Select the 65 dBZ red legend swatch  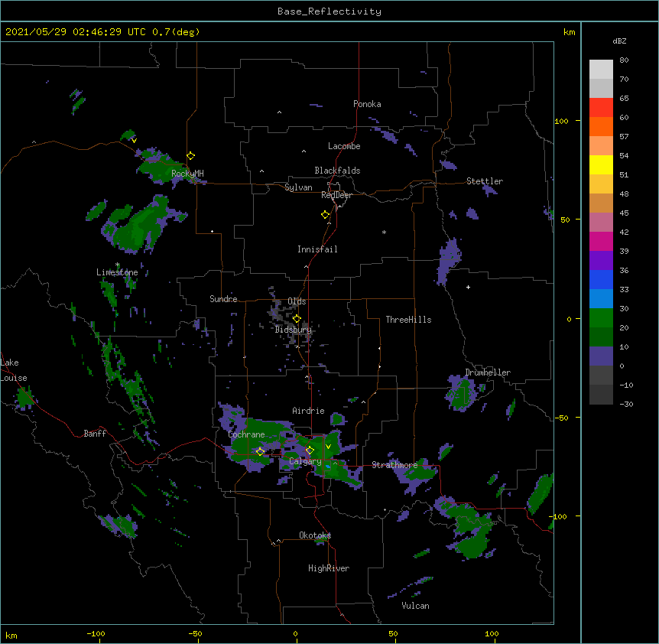(601, 107)
